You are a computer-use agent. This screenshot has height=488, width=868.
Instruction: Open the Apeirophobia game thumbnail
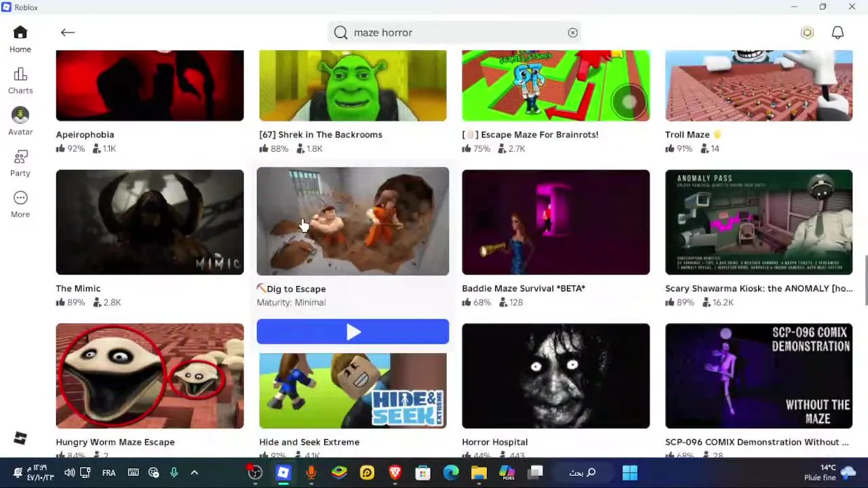(x=150, y=85)
